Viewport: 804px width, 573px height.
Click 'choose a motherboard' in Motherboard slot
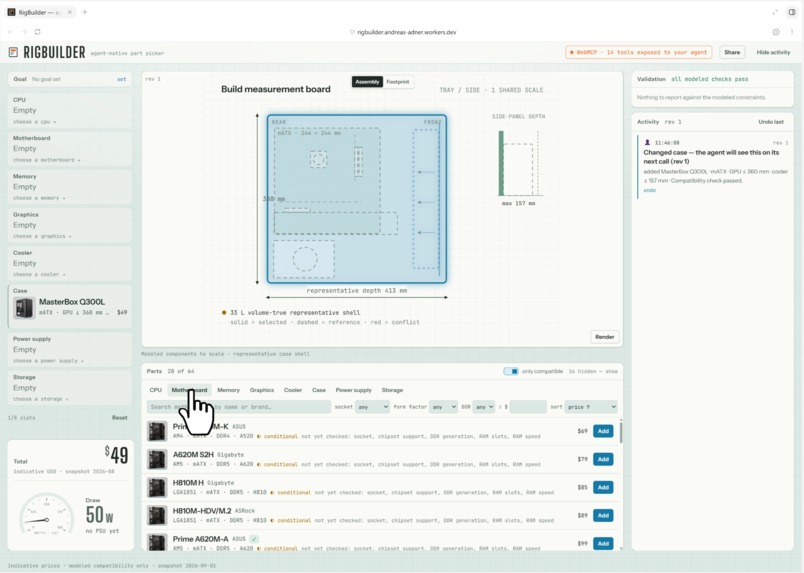(x=47, y=160)
